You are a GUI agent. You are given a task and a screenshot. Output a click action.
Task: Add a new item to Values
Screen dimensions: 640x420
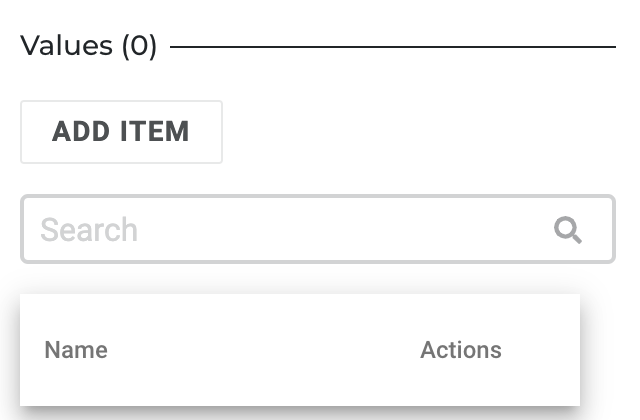pyautogui.click(x=121, y=132)
